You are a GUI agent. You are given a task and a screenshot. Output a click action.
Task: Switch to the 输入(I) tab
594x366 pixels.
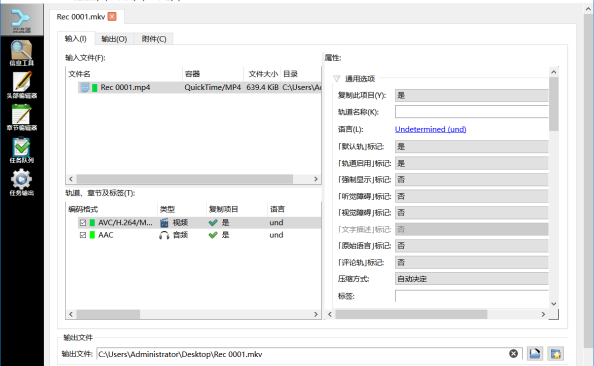76,39
